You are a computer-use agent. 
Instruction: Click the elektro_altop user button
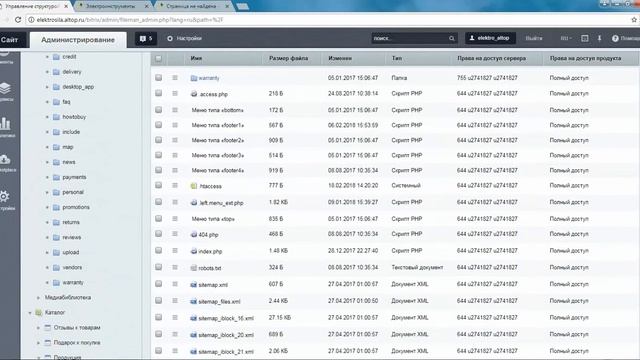(x=490, y=38)
